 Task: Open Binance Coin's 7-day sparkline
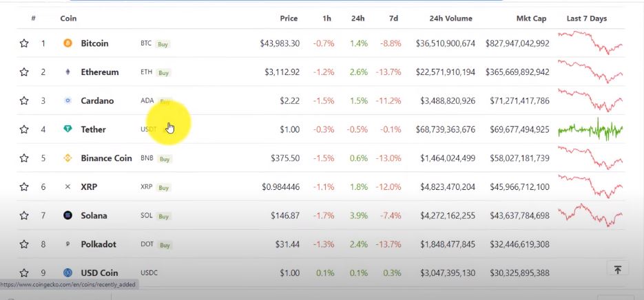tap(590, 158)
